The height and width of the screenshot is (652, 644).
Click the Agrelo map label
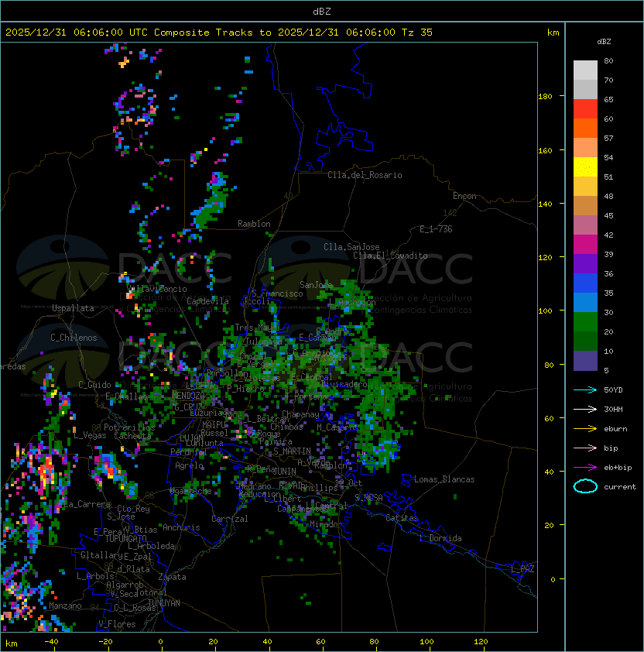tap(189, 465)
